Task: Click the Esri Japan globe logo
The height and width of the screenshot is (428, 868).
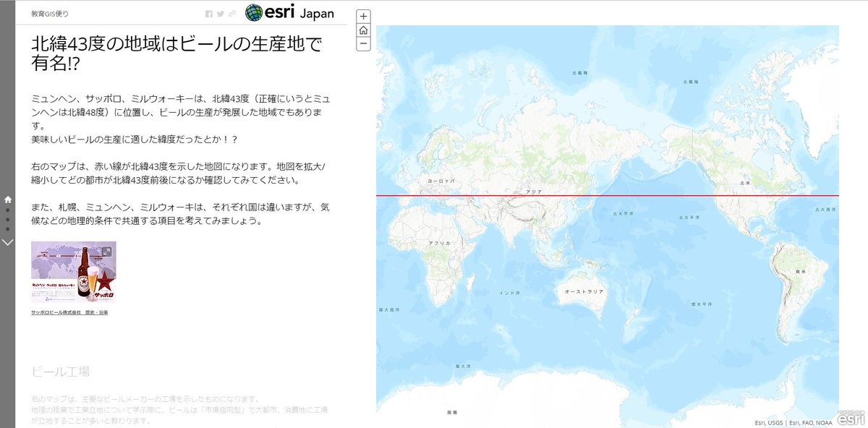Action: coord(252,13)
